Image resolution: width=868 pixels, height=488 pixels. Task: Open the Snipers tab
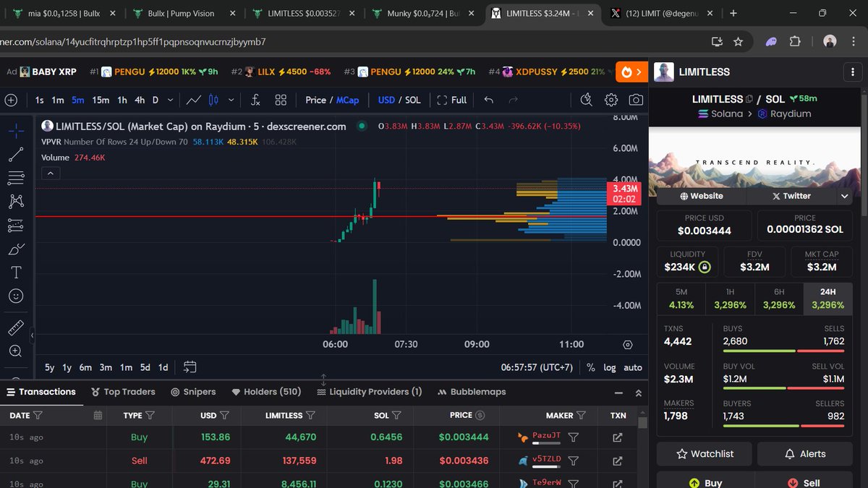point(193,392)
